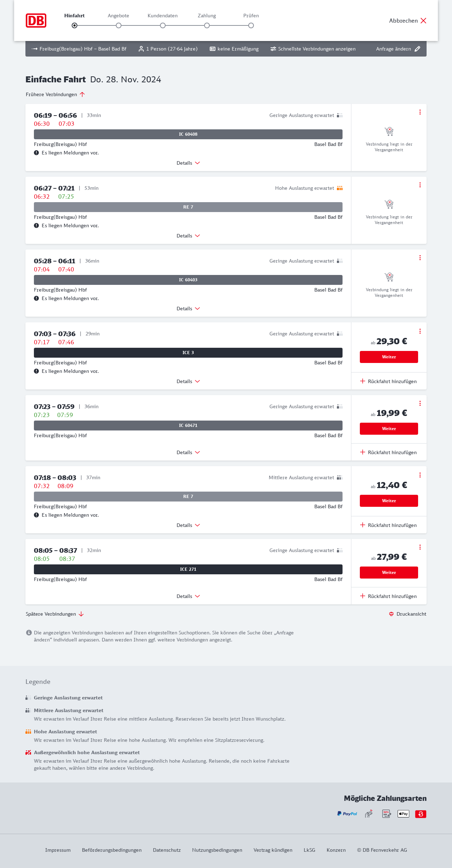Open three-dot menu for ICE 271 connection

(x=420, y=547)
